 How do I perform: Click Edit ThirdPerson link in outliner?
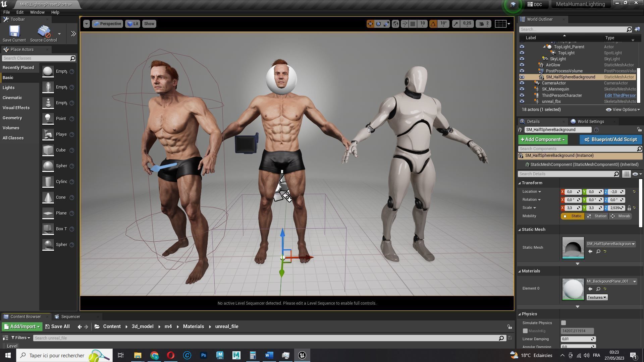[x=620, y=96]
